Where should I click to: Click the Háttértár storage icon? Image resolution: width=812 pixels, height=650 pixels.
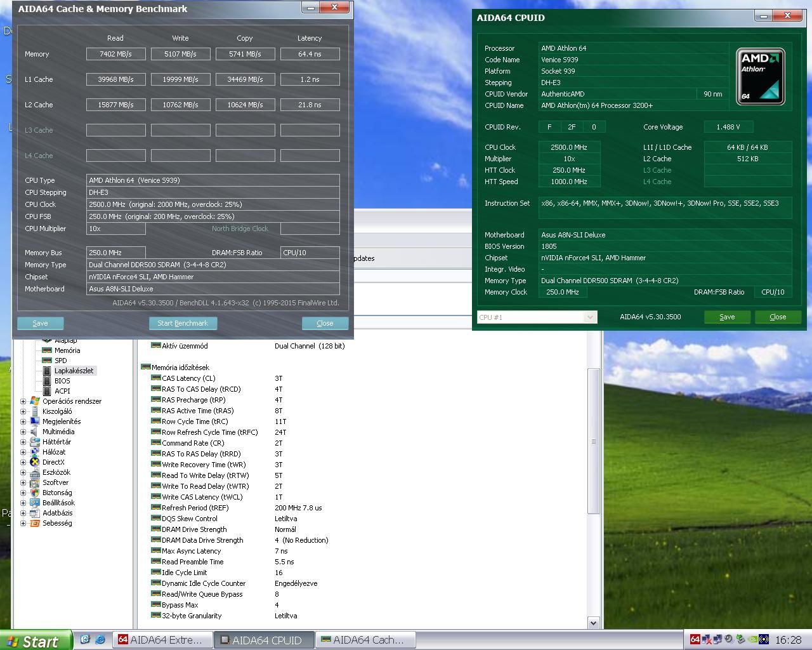pos(35,442)
